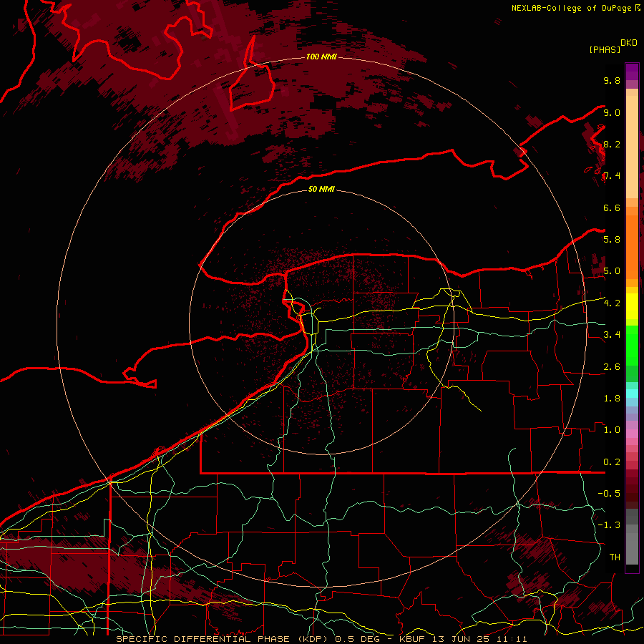Screen dimensions: 644x644
Task: Click the 5.8 scale value
Action: tap(612, 239)
